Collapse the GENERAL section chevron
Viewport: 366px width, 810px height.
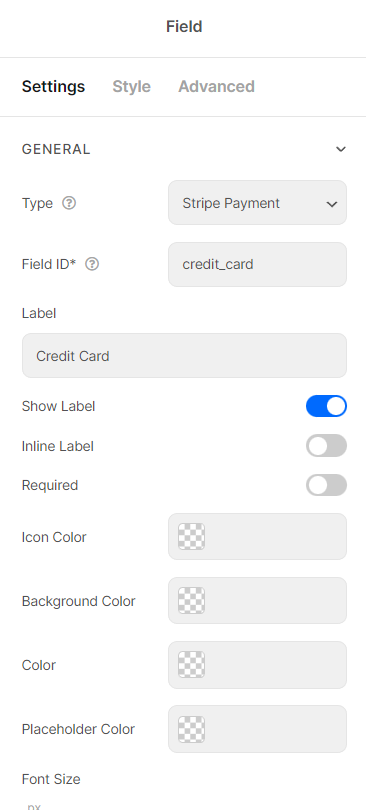[341, 149]
